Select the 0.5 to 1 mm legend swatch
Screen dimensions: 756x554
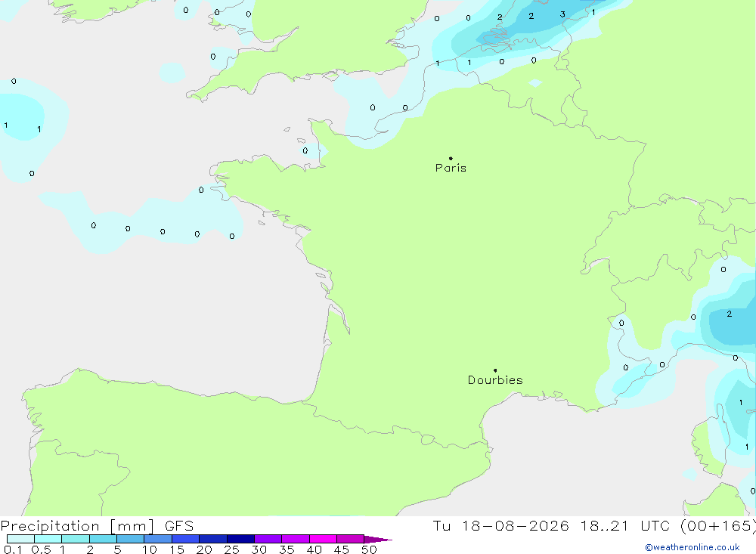48,539
